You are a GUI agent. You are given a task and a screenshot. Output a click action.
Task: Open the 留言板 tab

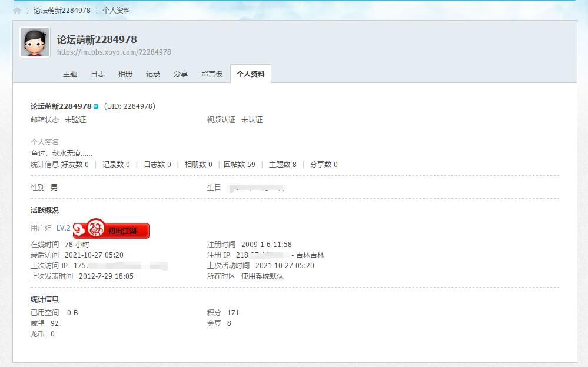(x=211, y=74)
